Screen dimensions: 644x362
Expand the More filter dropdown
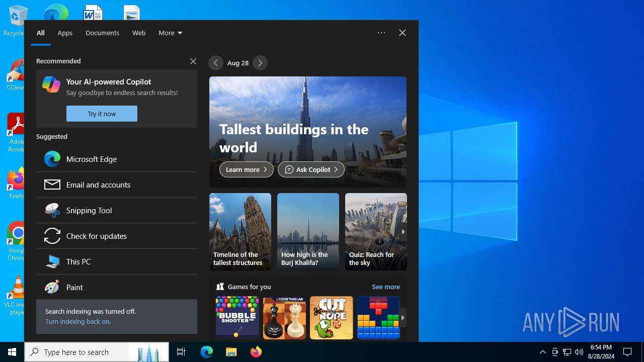coord(171,33)
